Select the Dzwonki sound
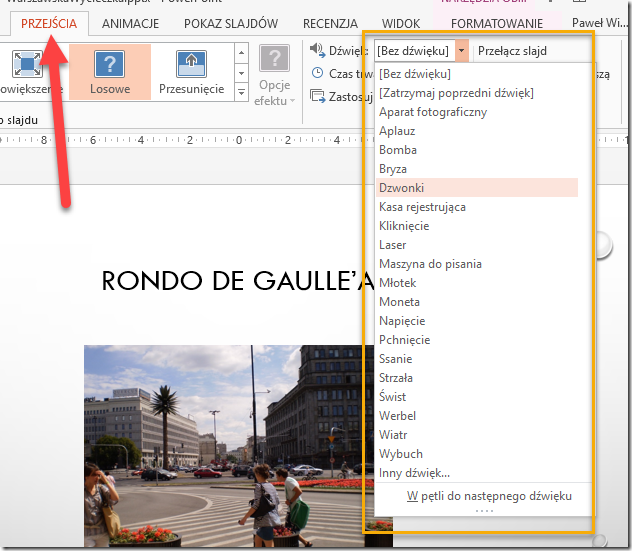Viewport: 632px width, 551px height. click(477, 187)
